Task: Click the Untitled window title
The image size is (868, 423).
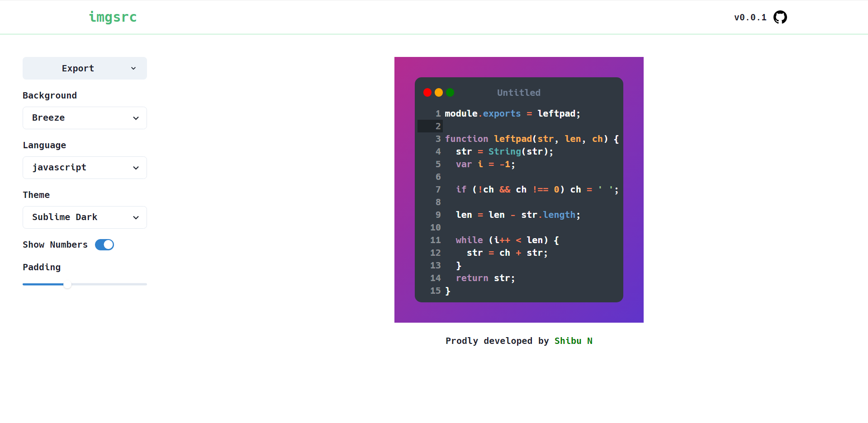Action: (518, 93)
